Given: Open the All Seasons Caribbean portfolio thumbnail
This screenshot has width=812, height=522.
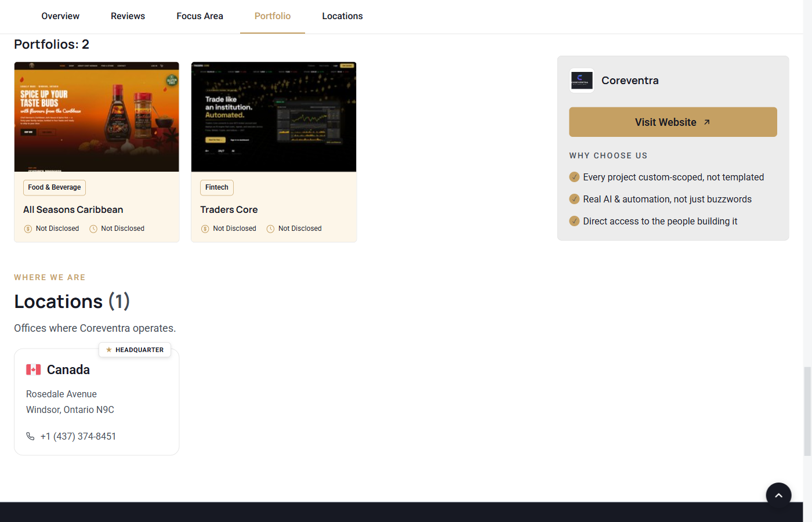Looking at the screenshot, I should (97, 117).
